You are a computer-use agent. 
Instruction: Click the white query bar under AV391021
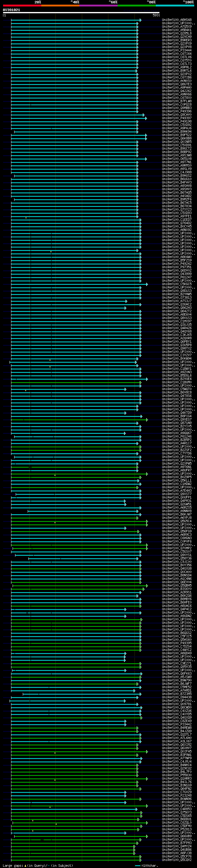[81, 12]
